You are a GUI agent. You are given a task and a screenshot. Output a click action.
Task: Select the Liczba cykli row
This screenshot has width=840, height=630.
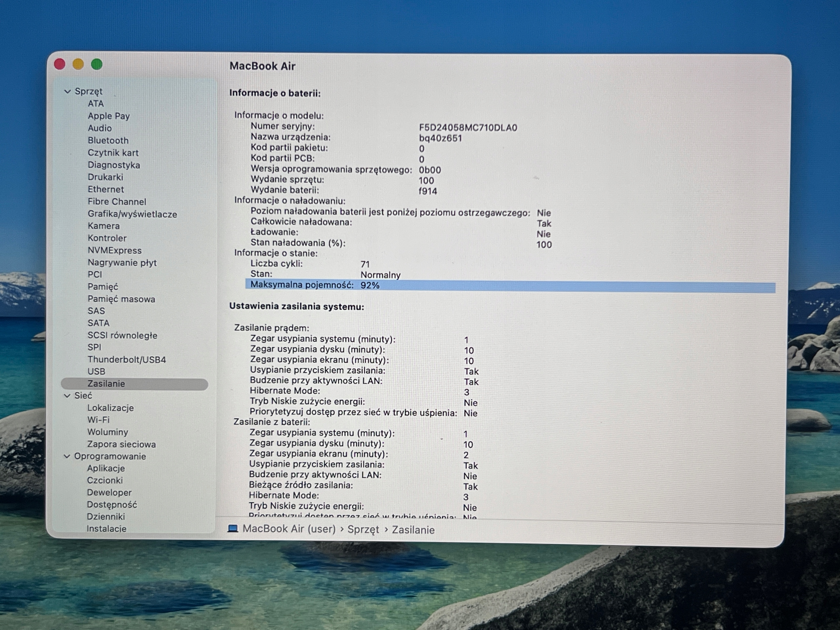pyautogui.click(x=310, y=264)
